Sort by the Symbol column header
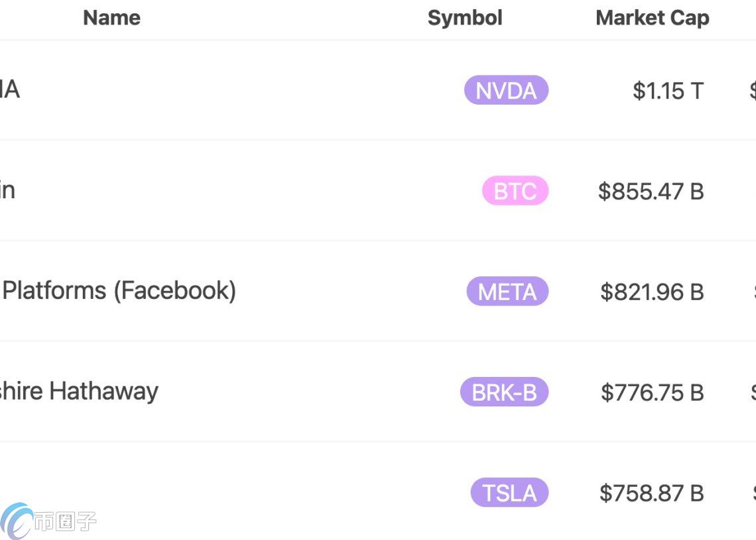Viewport: 756px width, 540px height. tap(465, 18)
